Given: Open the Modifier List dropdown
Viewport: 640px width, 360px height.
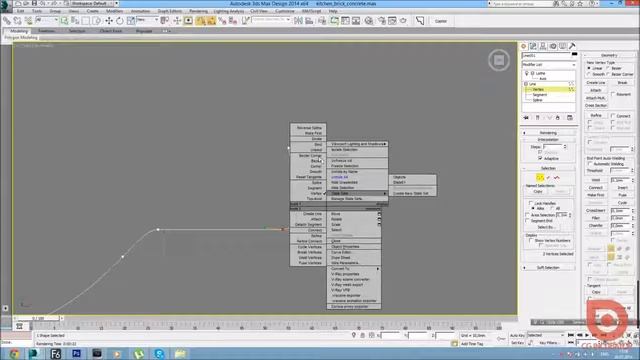Looking at the screenshot, I should 549,64.
